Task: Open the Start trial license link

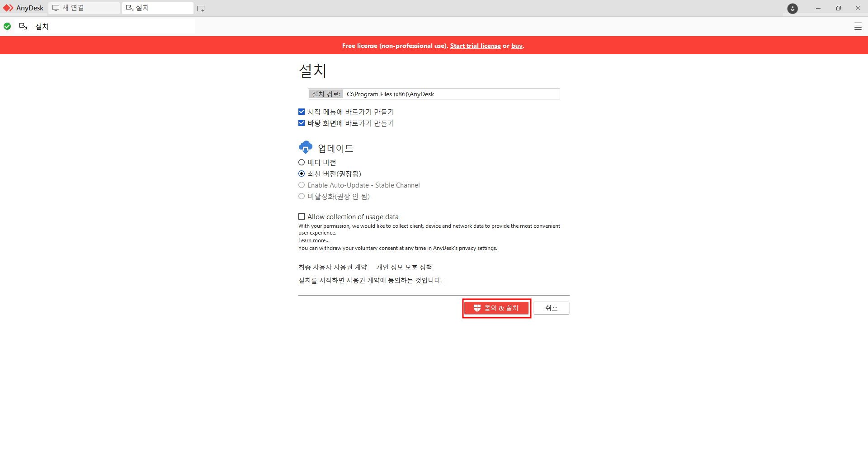Action: (x=475, y=45)
